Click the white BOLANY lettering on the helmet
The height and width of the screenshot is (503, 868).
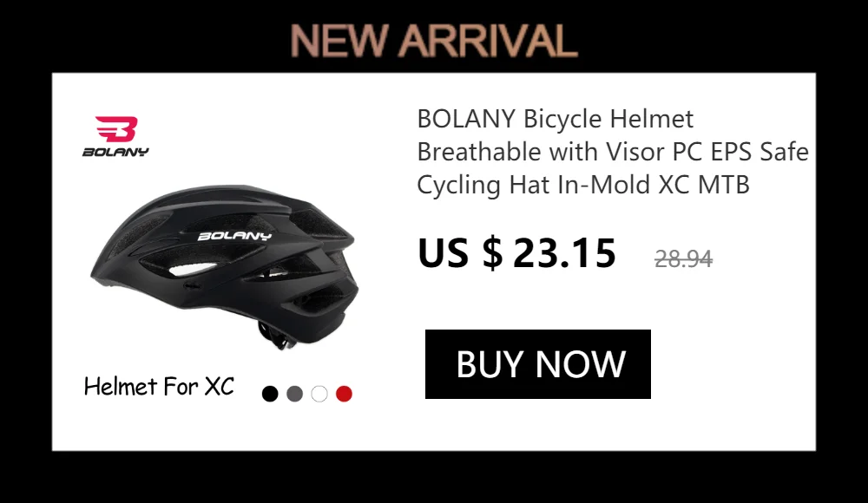click(234, 236)
